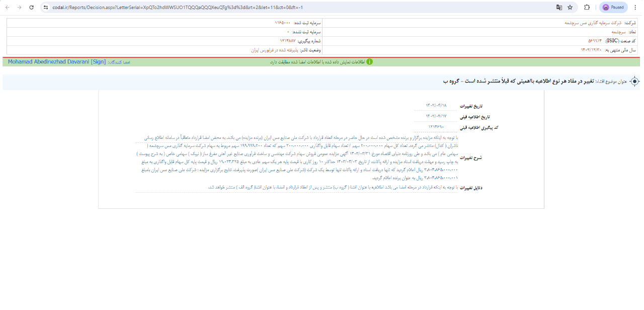Click the green info icon in signature bar
Screen dimensions: 644x310
pyautogui.click(x=369, y=62)
